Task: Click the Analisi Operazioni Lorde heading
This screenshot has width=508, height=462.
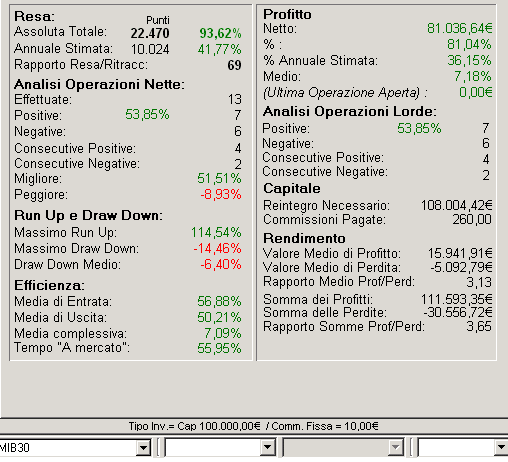Action: point(350,111)
